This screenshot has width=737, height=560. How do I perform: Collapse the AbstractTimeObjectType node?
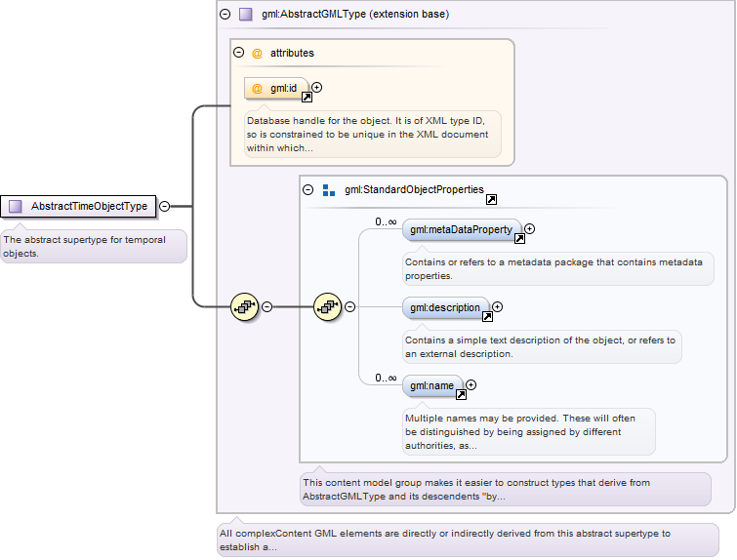(165, 206)
